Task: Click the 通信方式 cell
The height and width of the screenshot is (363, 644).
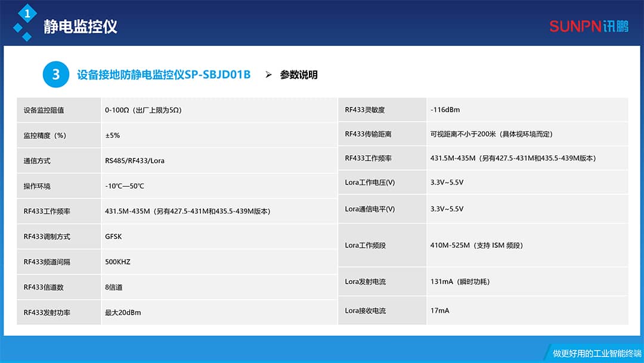Action: (58, 161)
